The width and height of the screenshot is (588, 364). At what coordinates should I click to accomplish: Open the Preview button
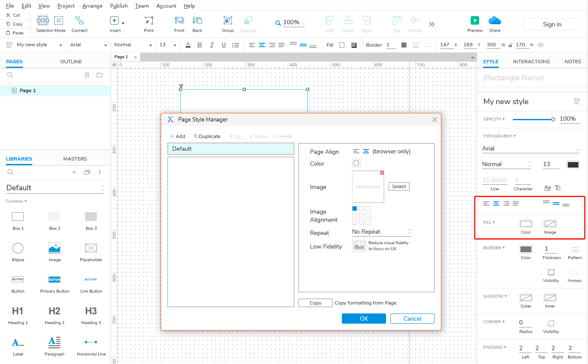(x=475, y=24)
